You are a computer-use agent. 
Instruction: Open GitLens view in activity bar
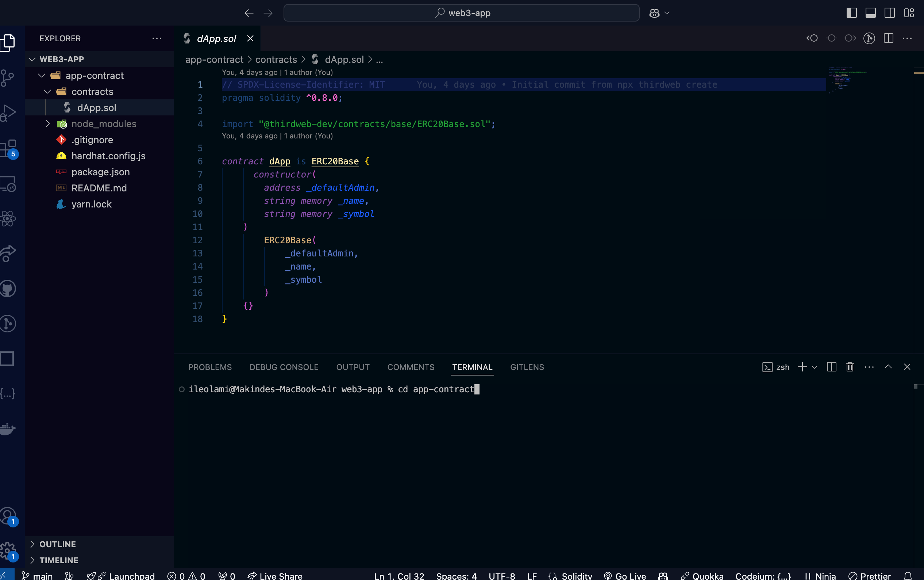8,324
